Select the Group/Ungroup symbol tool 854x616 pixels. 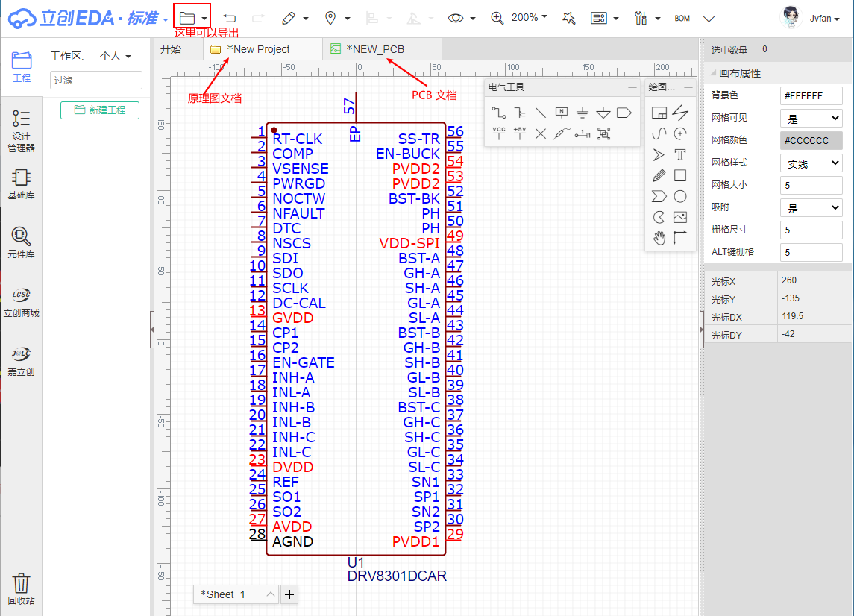coord(603,133)
